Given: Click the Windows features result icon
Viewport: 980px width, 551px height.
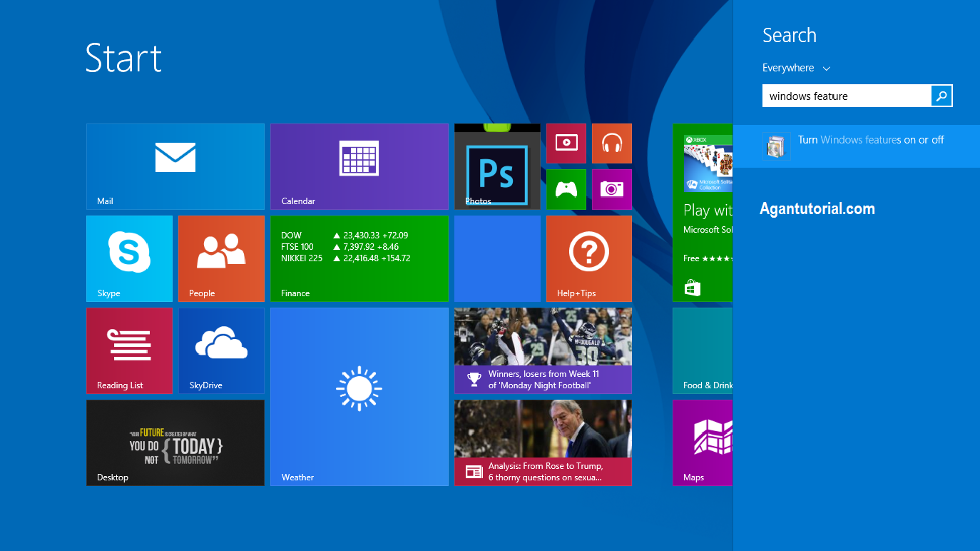Looking at the screenshot, I should pos(776,146).
